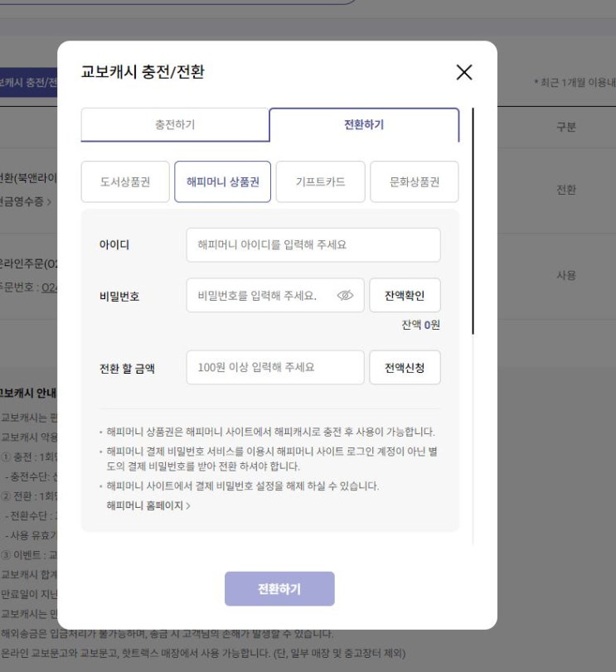Click the 잔액확인 button
Viewport: 616px width, 672px height.
pyautogui.click(x=405, y=295)
